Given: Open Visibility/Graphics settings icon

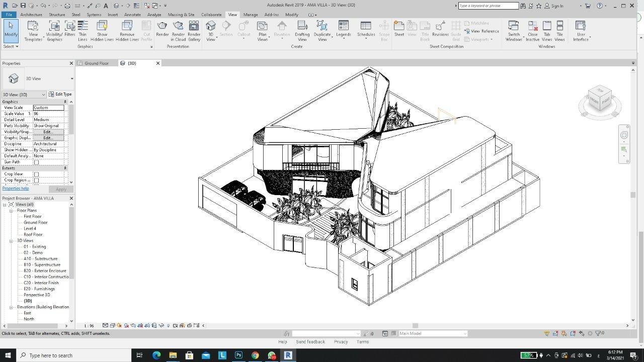Looking at the screenshot, I should (54, 31).
